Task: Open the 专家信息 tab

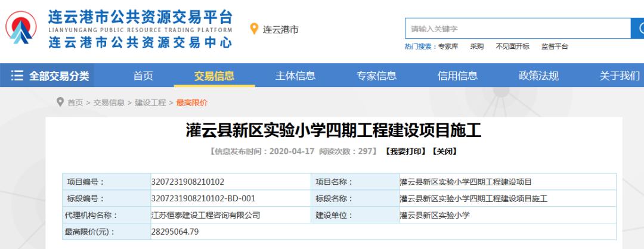Action: 376,76
